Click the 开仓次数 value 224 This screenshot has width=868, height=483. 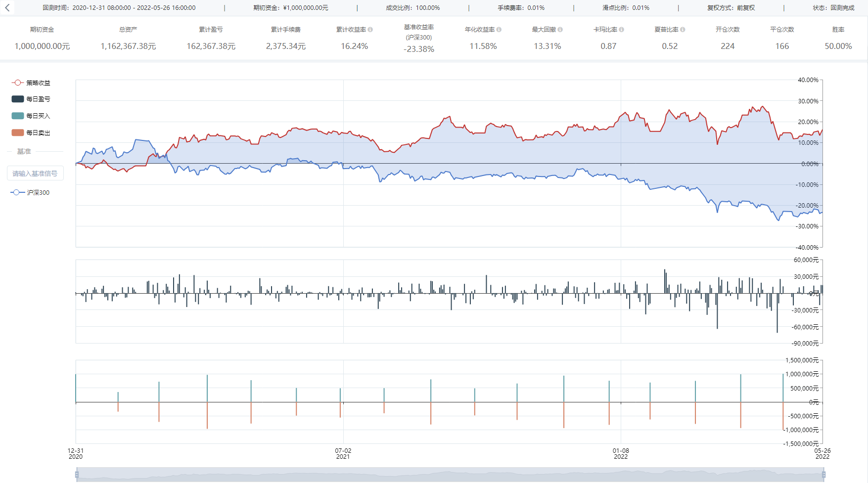pos(728,46)
